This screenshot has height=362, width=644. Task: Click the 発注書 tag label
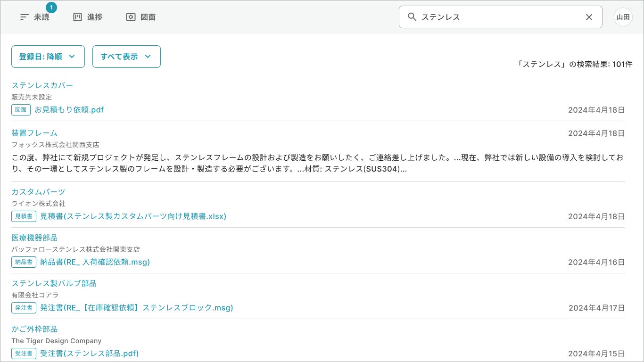pyautogui.click(x=24, y=308)
